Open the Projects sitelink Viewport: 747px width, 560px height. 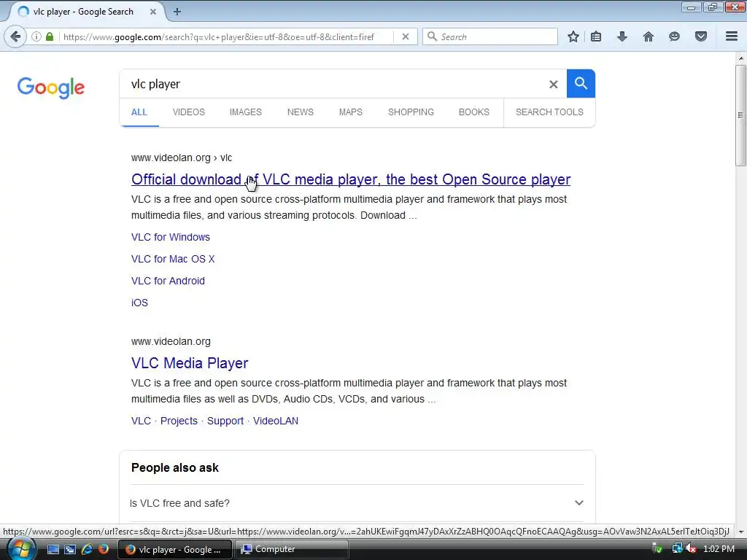[179, 421]
